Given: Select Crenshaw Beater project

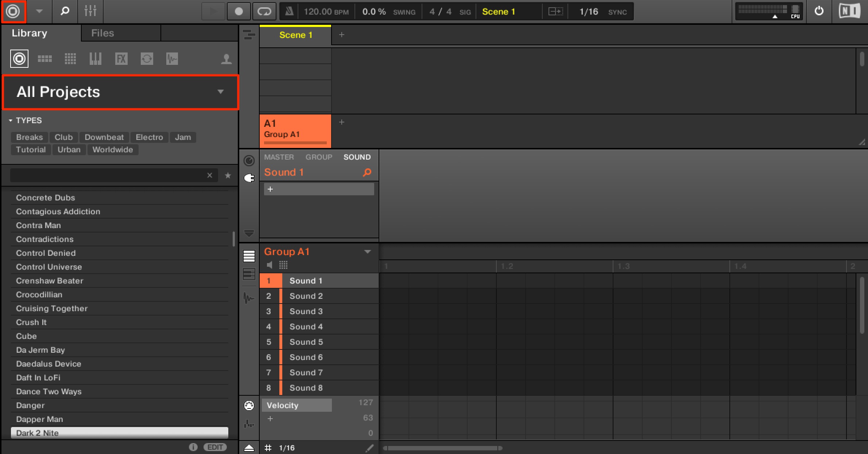Looking at the screenshot, I should [120, 281].
